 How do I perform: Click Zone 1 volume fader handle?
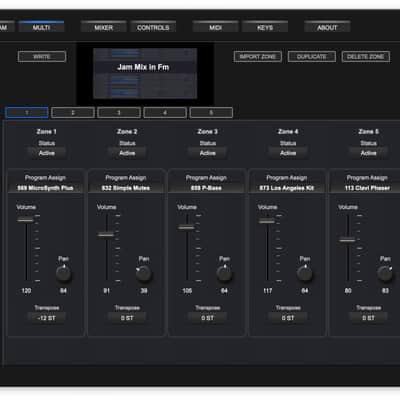(x=26, y=220)
